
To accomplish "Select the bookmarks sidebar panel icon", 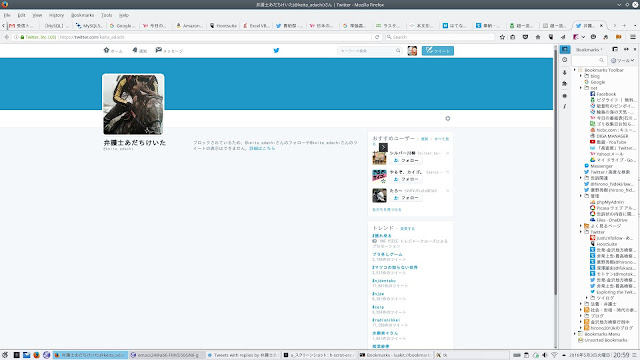I will click(x=565, y=49).
